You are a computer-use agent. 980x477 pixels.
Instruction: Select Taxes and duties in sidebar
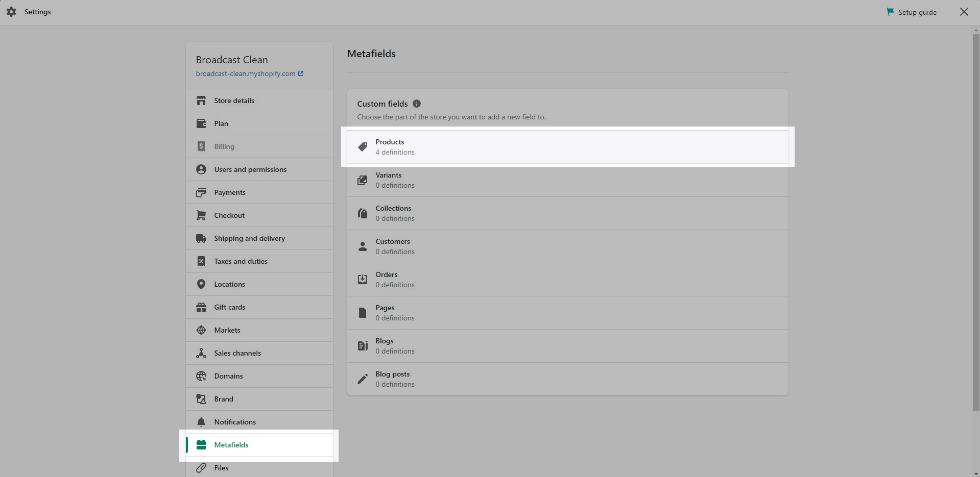tap(241, 261)
